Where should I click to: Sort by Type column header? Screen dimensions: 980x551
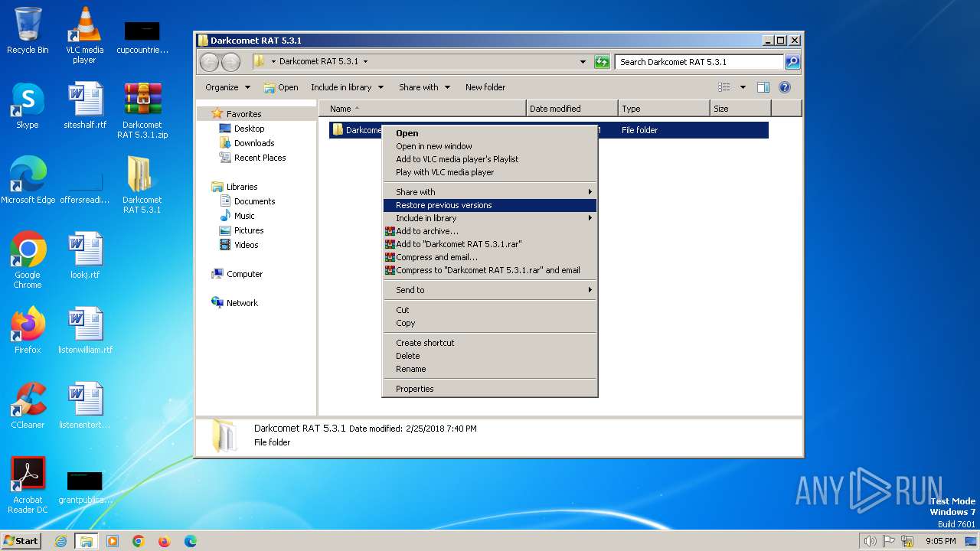click(664, 109)
